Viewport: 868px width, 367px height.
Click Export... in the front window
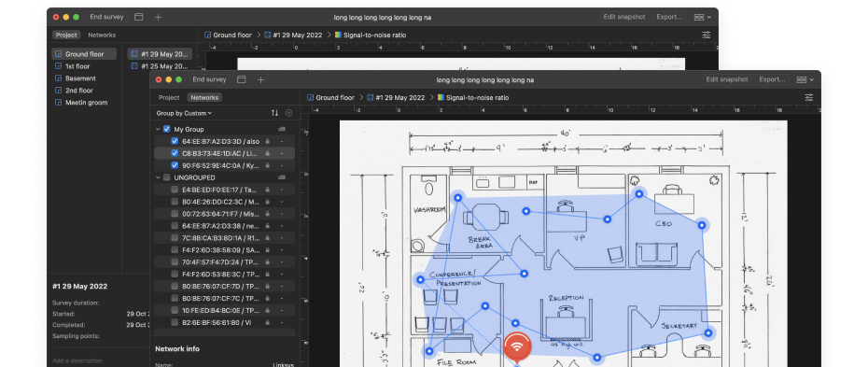point(772,79)
